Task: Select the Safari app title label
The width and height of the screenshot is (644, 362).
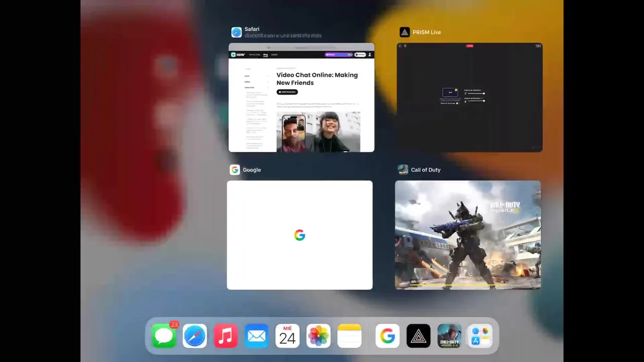Action: [252, 29]
